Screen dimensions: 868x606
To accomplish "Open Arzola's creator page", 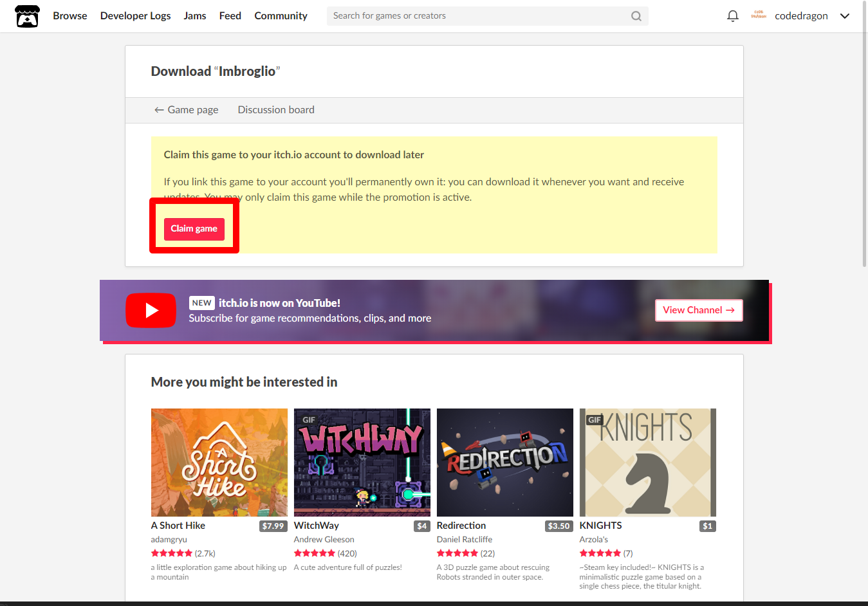I will [594, 540].
